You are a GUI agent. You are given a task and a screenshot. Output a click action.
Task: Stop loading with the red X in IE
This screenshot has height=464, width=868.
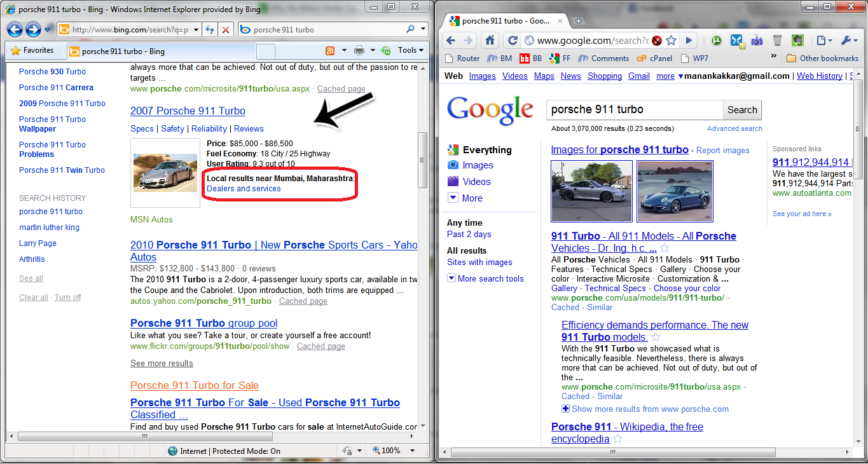pyautogui.click(x=226, y=30)
